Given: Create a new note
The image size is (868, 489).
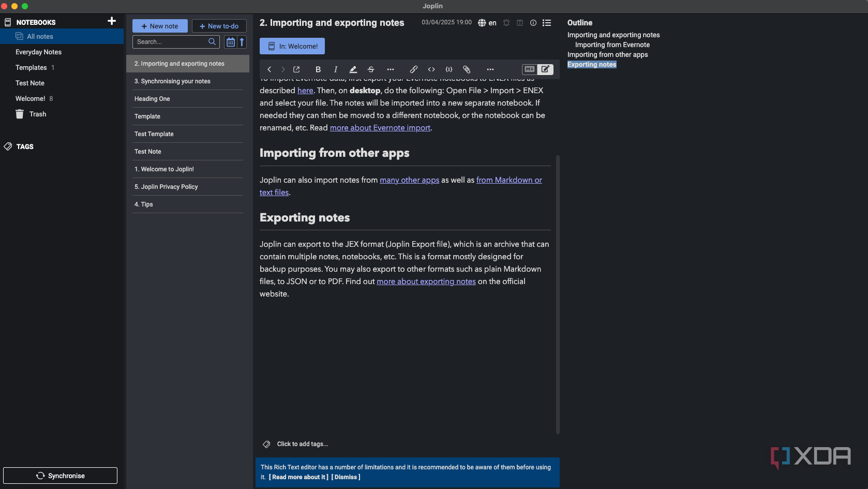Looking at the screenshot, I should (160, 26).
